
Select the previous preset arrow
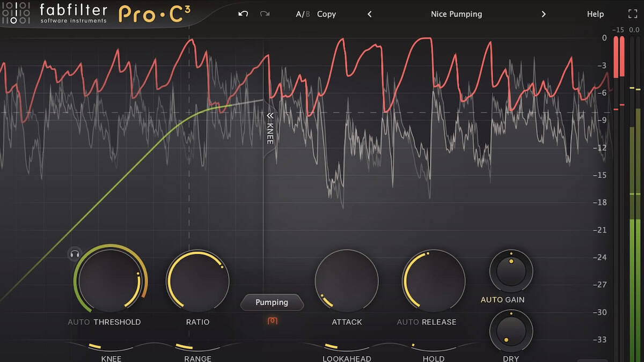[x=369, y=14]
